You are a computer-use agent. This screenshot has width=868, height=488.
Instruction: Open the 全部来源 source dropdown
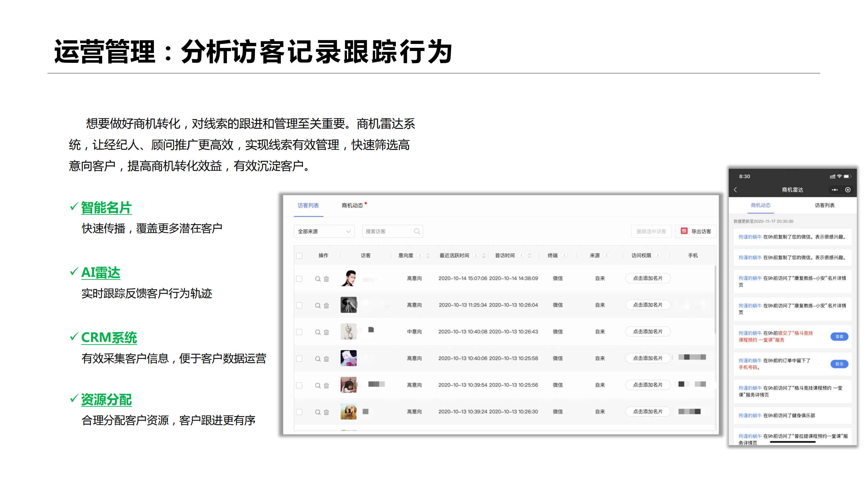(324, 231)
